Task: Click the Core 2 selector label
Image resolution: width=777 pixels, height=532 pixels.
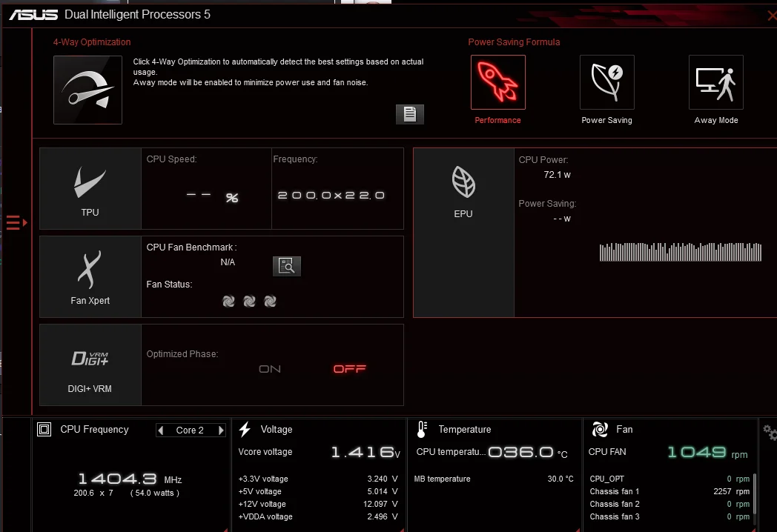Action: click(190, 430)
